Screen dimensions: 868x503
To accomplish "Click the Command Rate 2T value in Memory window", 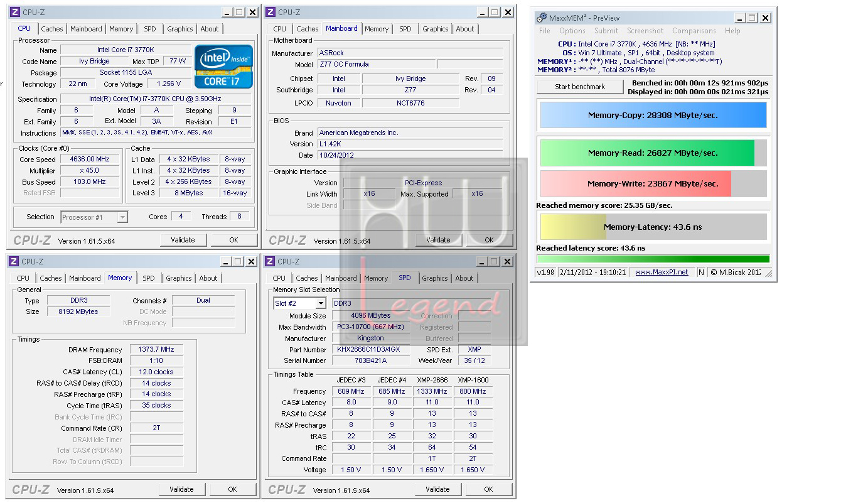I will tap(157, 428).
